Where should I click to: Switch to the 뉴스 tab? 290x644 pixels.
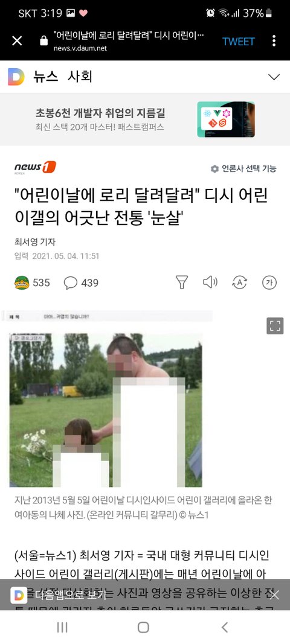[45, 77]
